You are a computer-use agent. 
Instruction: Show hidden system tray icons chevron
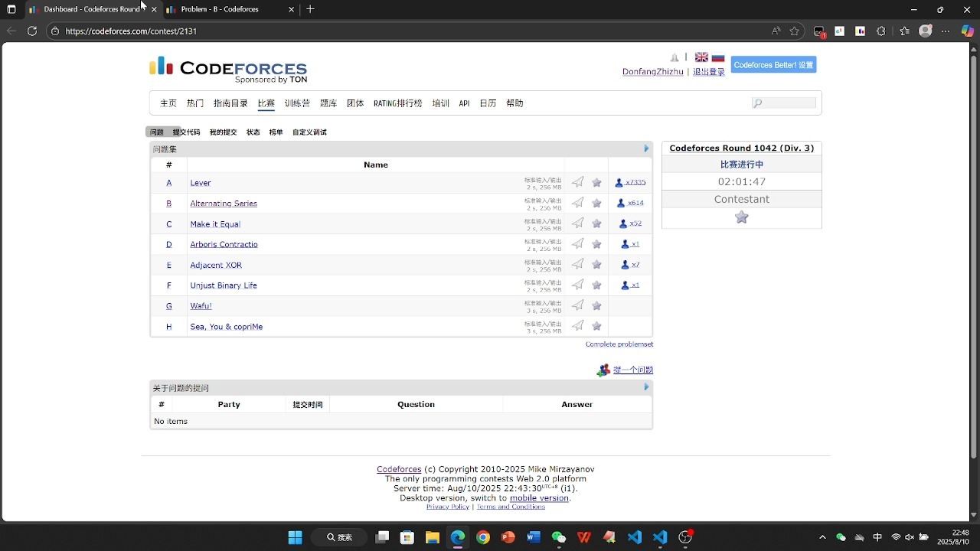pyautogui.click(x=822, y=537)
